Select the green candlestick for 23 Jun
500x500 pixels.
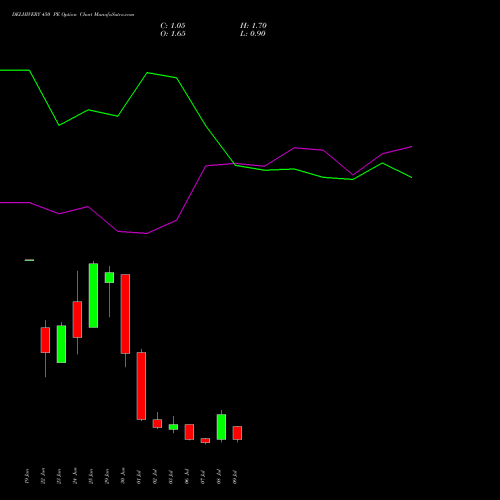point(61,344)
